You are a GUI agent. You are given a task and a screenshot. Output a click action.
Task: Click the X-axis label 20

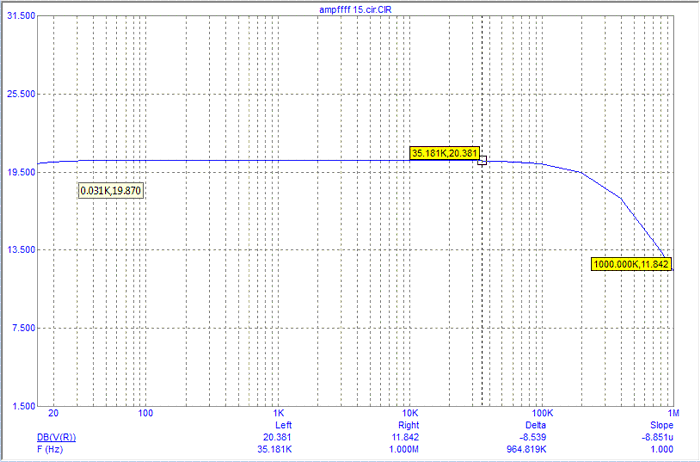53,413
